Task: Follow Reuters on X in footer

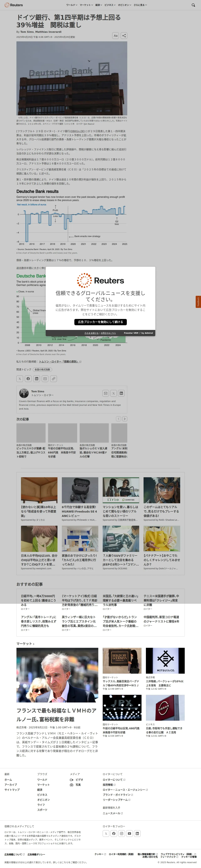Action: pos(106,834)
